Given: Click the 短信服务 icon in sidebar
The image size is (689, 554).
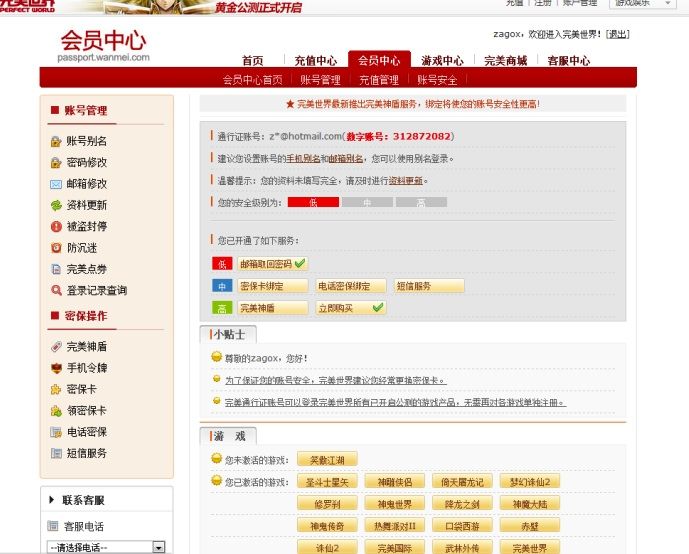Looking at the screenshot, I should coord(56,453).
